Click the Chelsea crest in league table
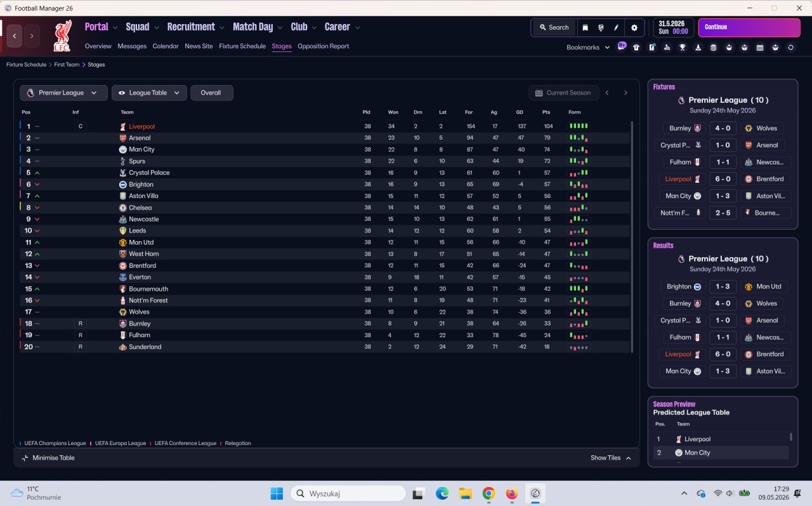This screenshot has height=506, width=812. [123, 208]
